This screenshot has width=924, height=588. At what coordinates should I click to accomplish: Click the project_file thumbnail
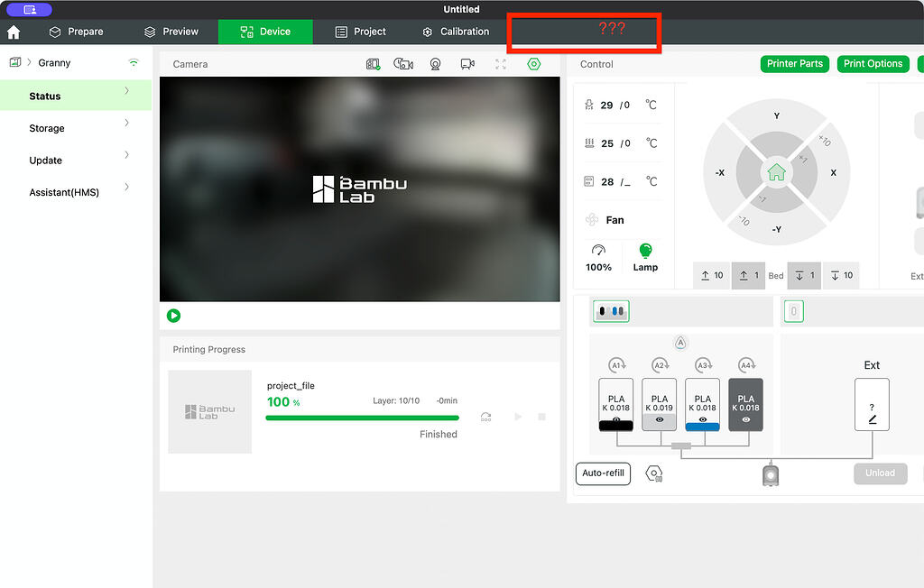tap(209, 412)
